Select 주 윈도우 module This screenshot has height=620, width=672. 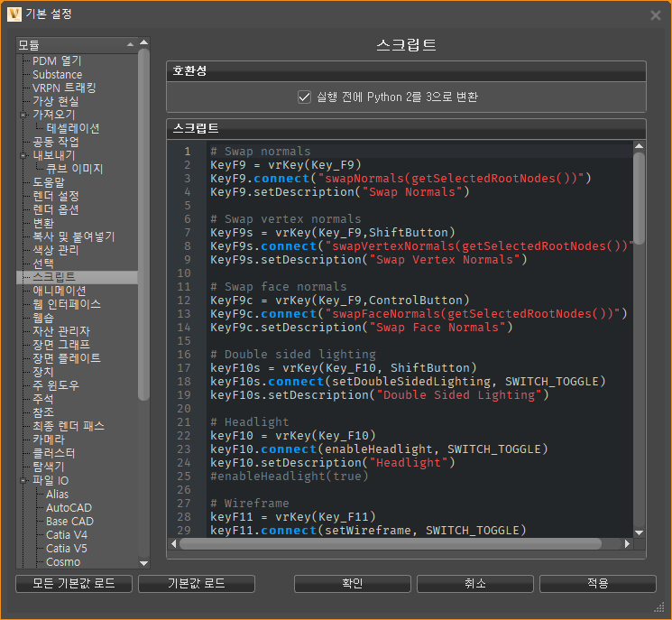[x=56, y=385]
